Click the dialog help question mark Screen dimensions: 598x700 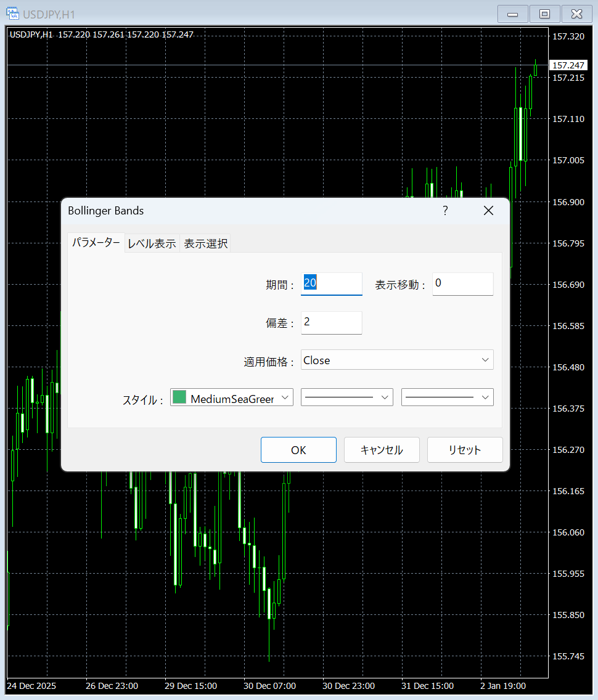pos(445,211)
